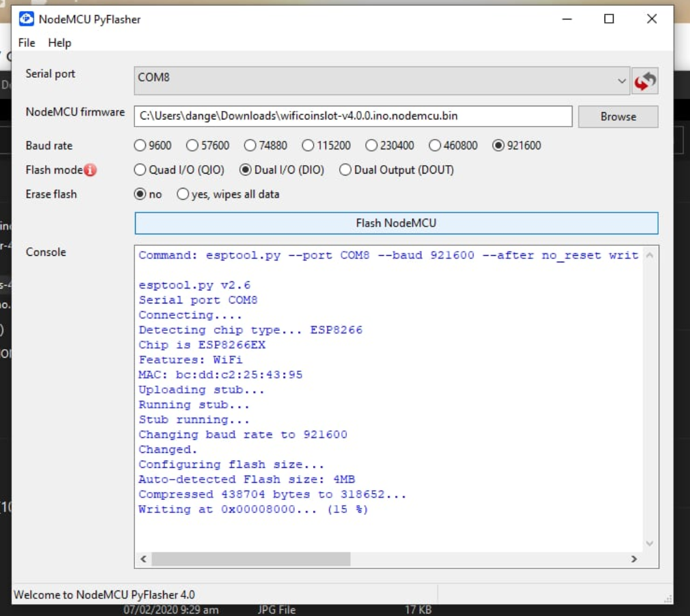This screenshot has height=616, width=690.
Task: Click the NodeMCU firmware path field
Action: click(353, 117)
